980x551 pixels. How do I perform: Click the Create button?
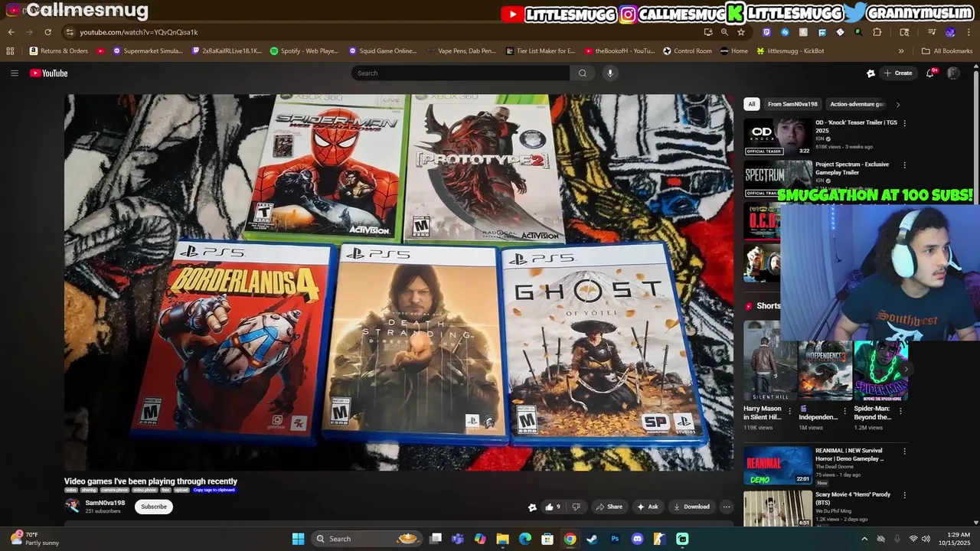coord(897,73)
